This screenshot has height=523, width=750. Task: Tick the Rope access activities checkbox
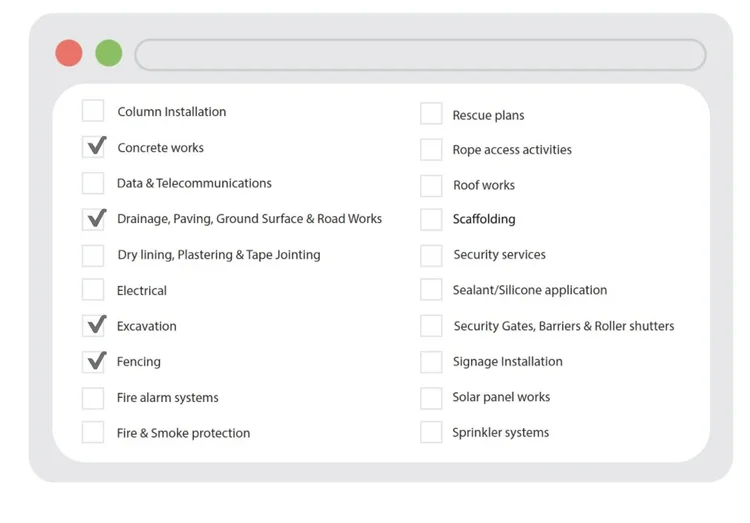coord(431,149)
